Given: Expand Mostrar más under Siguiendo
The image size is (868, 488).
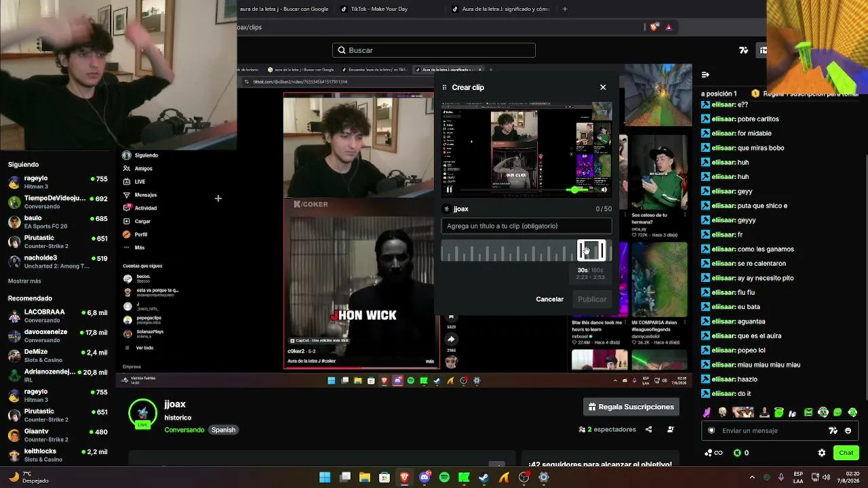Looking at the screenshot, I should 24,281.
